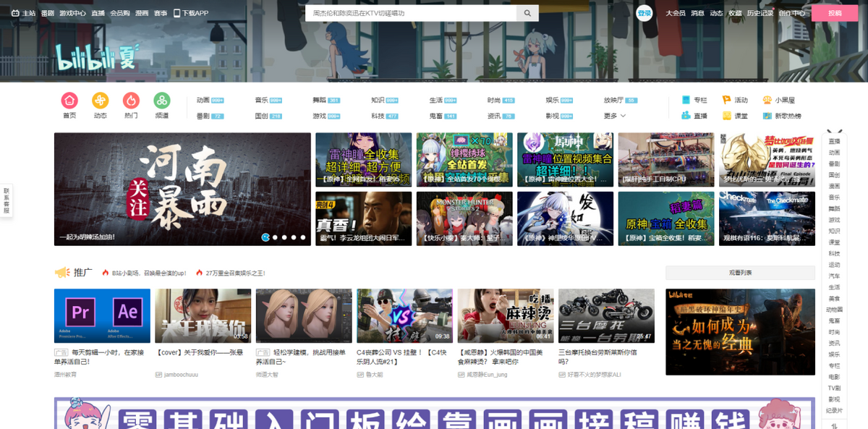Viewport: 868px width, 429px height.
Task: Open the 热门 trending flame icon
Action: (131, 101)
